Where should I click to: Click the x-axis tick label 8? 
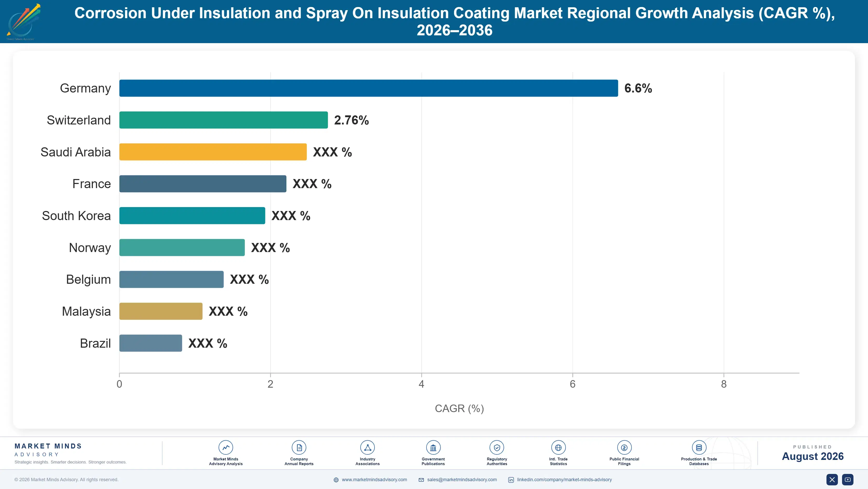[x=724, y=384]
